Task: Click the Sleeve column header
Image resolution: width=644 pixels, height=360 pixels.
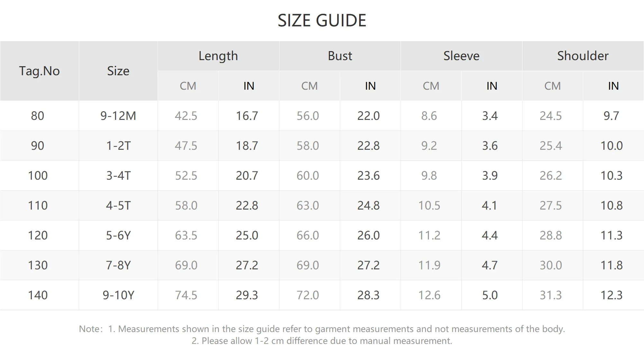Action: pyautogui.click(x=461, y=56)
